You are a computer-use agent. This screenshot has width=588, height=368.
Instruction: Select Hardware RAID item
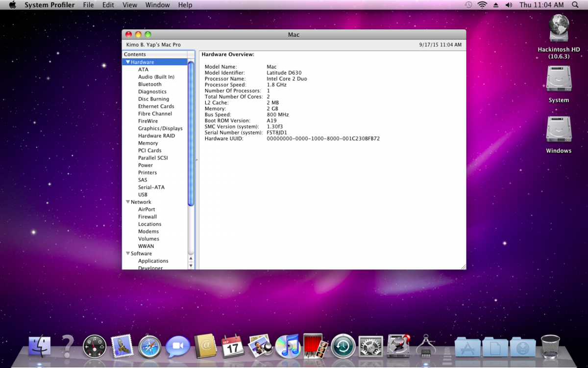click(156, 136)
